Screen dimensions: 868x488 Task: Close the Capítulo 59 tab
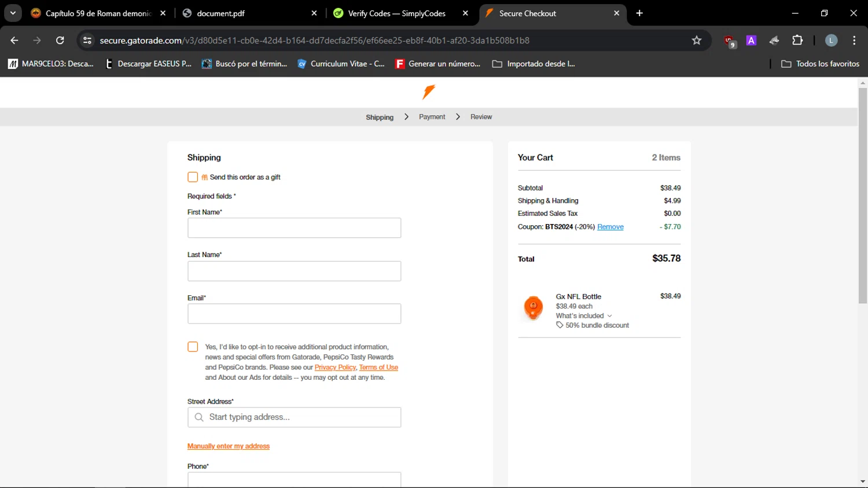[x=163, y=13]
